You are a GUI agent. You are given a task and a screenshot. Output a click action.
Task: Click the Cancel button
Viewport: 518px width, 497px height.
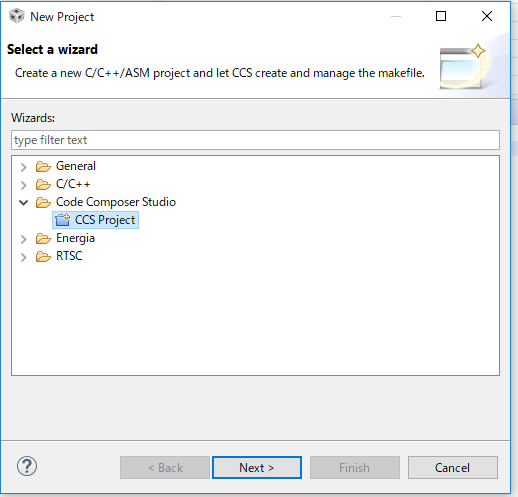tap(453, 467)
